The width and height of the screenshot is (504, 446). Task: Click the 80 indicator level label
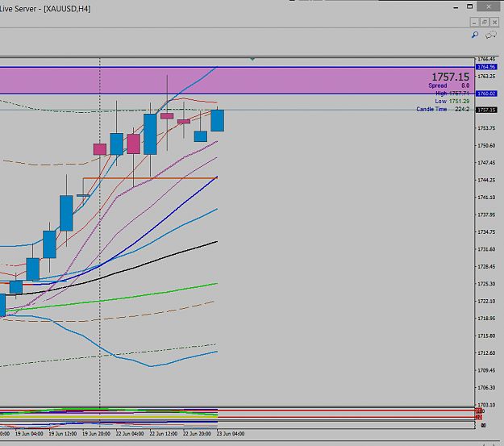[483, 425]
